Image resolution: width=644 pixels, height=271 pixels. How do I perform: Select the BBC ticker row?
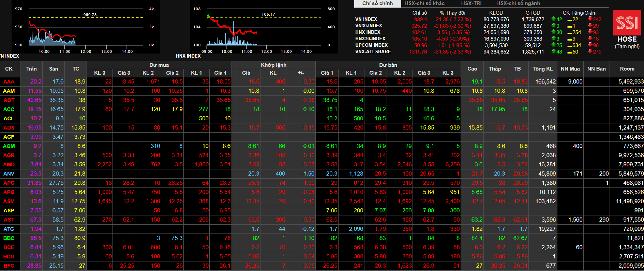tap(9, 238)
